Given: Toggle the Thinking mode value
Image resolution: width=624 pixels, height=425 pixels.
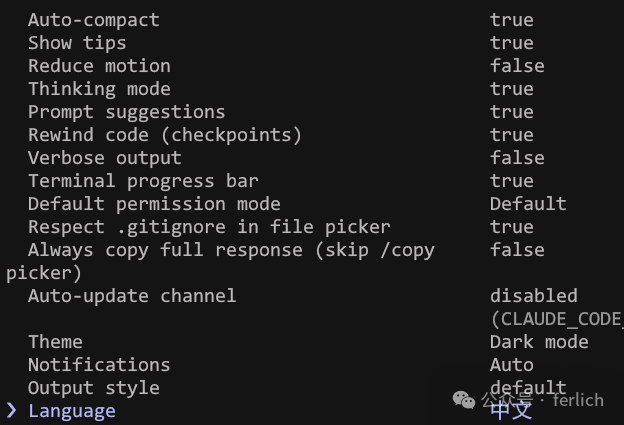Looking at the screenshot, I should pyautogui.click(x=511, y=89).
